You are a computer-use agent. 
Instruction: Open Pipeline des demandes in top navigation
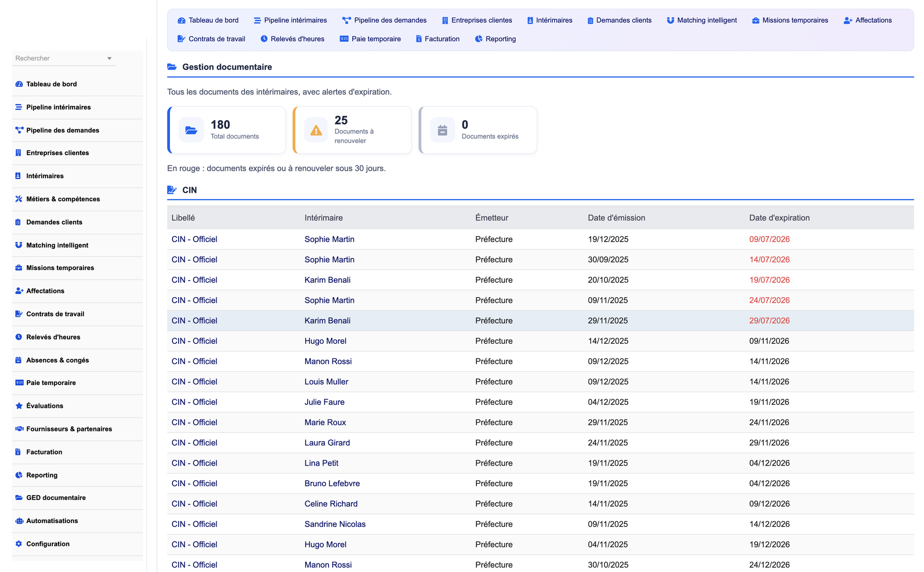click(384, 20)
